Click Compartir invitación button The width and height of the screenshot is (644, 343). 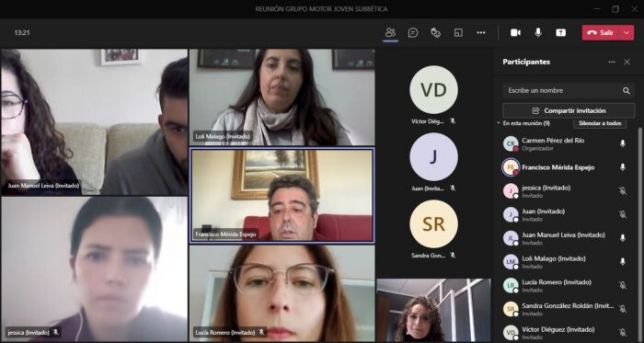(569, 110)
